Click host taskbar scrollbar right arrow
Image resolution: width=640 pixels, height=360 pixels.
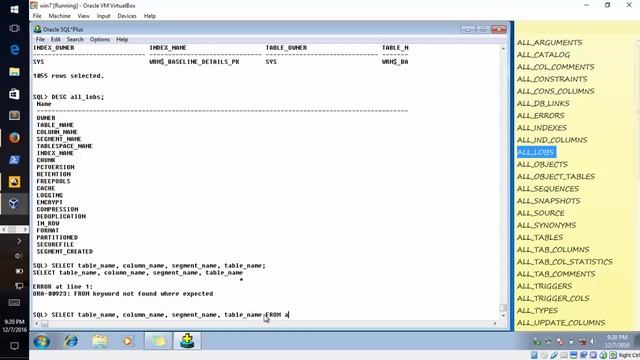[x=25, y=230]
